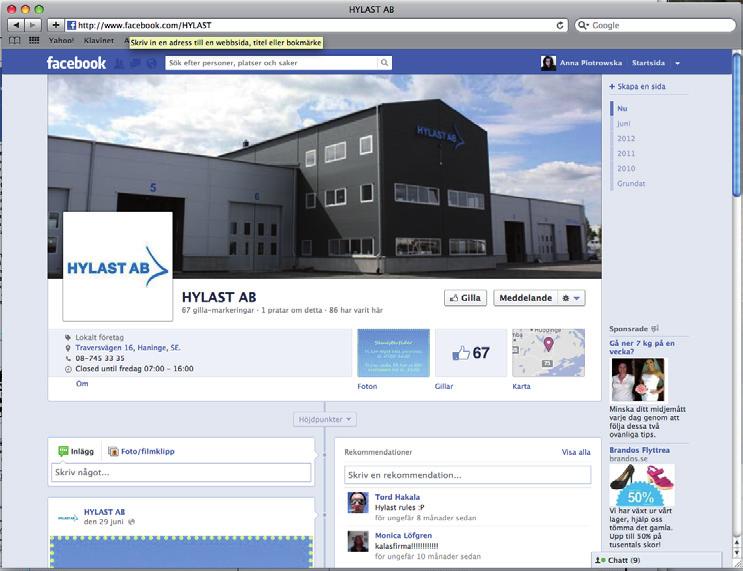Open Startsida link
This screenshot has height=571, width=743.
[648, 63]
